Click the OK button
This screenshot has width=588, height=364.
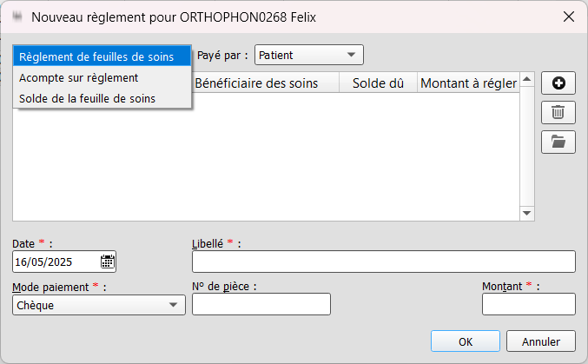click(466, 341)
